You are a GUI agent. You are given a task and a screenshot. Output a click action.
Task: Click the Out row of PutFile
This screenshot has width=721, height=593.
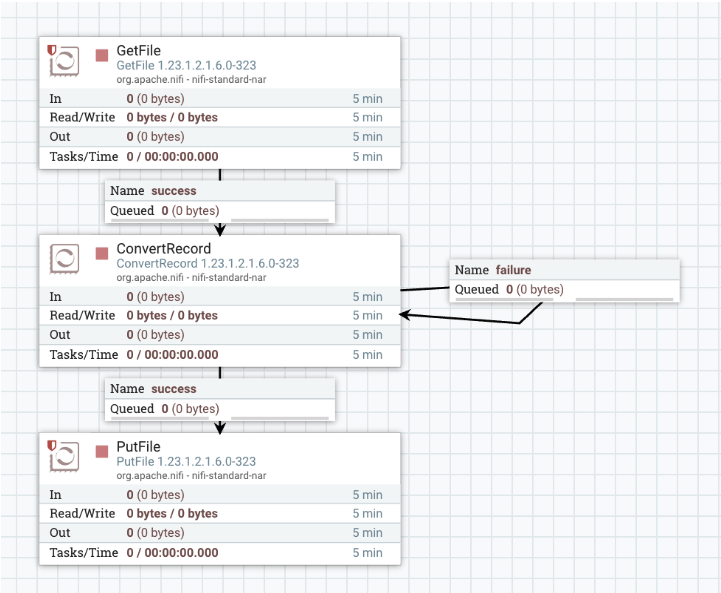click(x=219, y=533)
